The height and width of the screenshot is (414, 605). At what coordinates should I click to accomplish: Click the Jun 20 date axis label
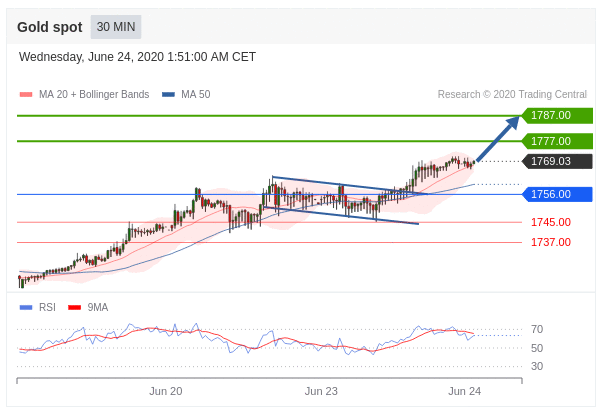pos(166,391)
